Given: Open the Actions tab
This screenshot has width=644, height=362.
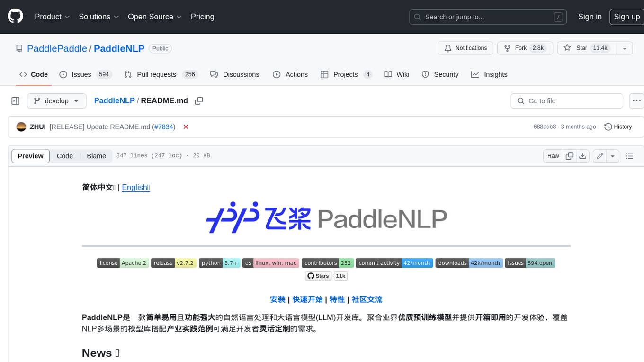Looking at the screenshot, I should coord(290,74).
